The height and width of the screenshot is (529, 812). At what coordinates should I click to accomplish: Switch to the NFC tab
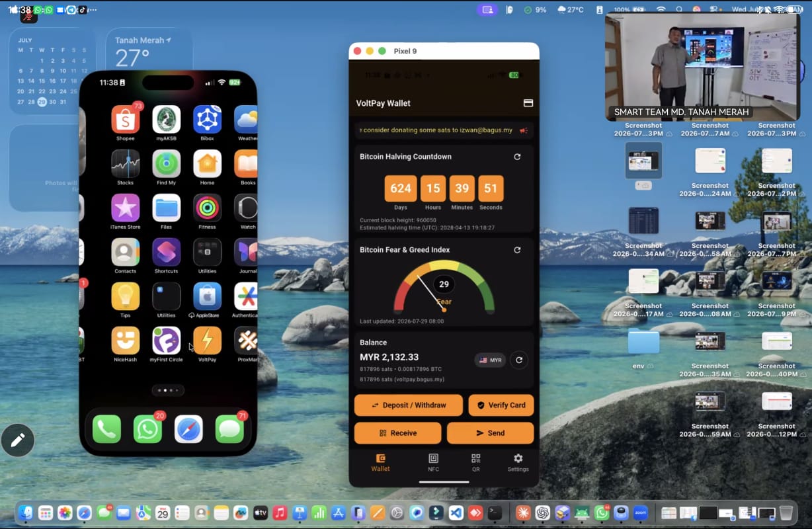point(433,463)
